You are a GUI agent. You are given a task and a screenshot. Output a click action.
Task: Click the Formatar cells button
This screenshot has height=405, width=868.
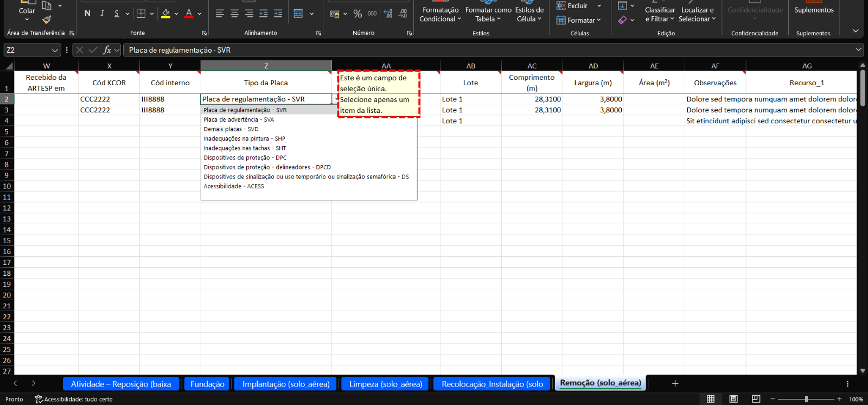[x=578, y=20]
